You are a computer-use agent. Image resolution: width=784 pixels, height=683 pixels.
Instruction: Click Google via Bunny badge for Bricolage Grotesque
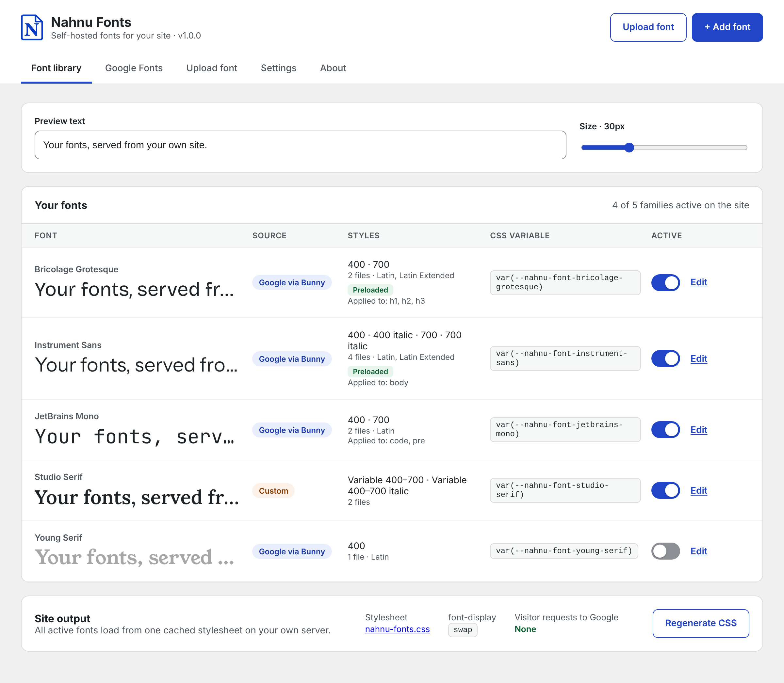(292, 282)
